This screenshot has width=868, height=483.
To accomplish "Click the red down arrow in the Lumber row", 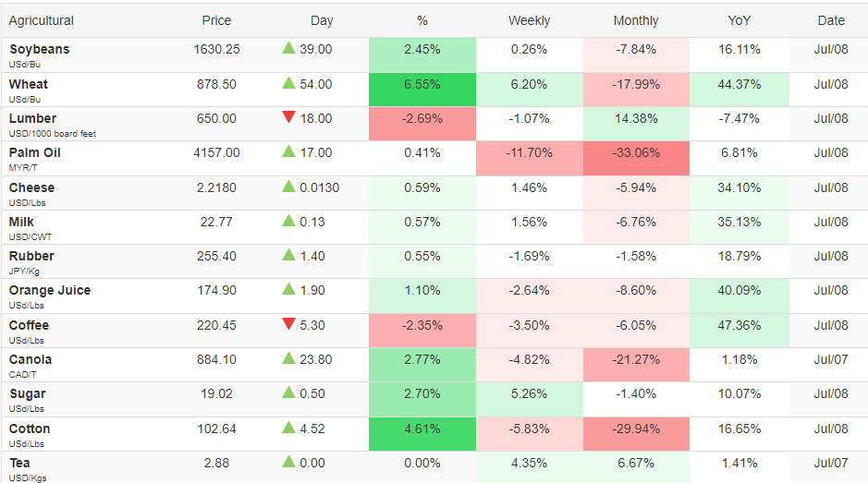I will [288, 116].
